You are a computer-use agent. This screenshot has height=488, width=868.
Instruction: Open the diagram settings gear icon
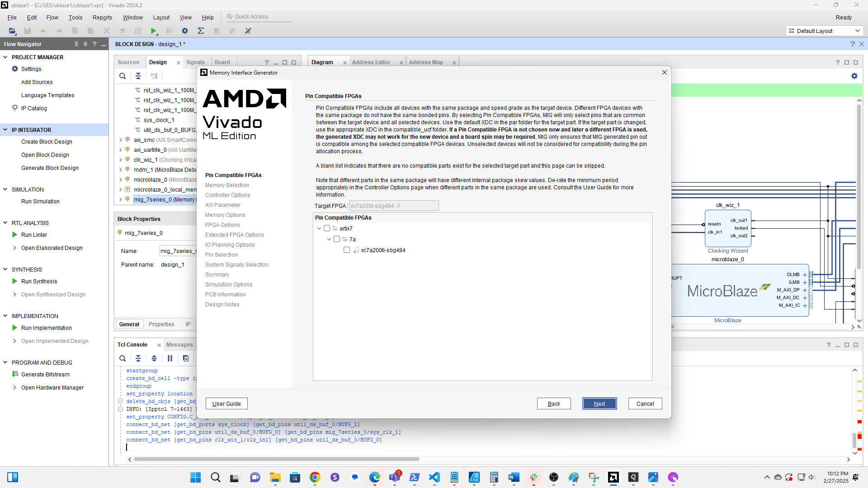click(x=854, y=76)
